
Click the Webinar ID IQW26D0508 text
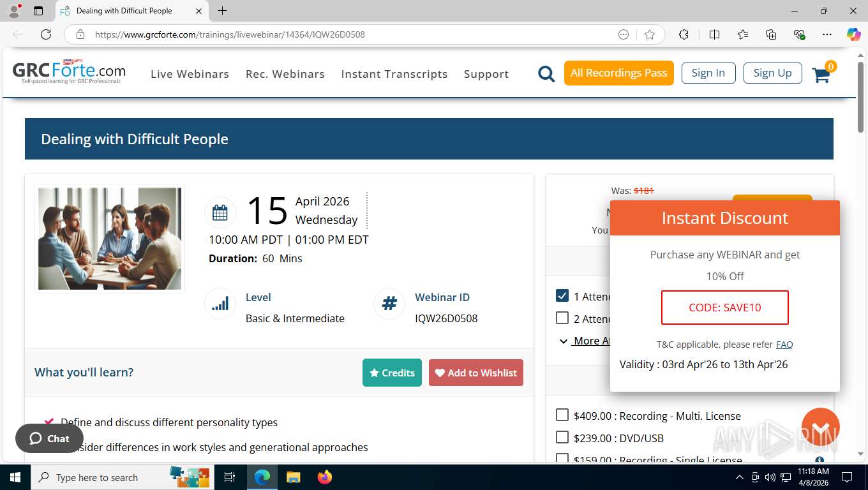(x=446, y=318)
